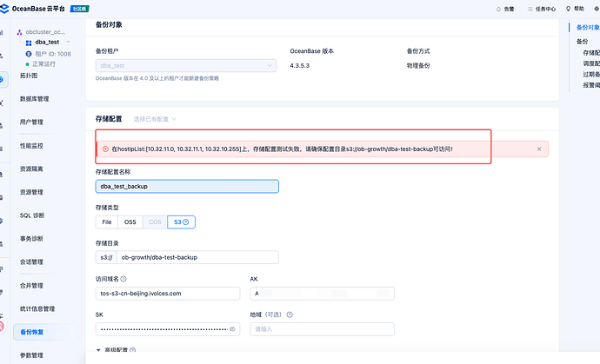Jump to 备份 anchor on right
This screenshot has width=600, height=364.
pyautogui.click(x=582, y=42)
